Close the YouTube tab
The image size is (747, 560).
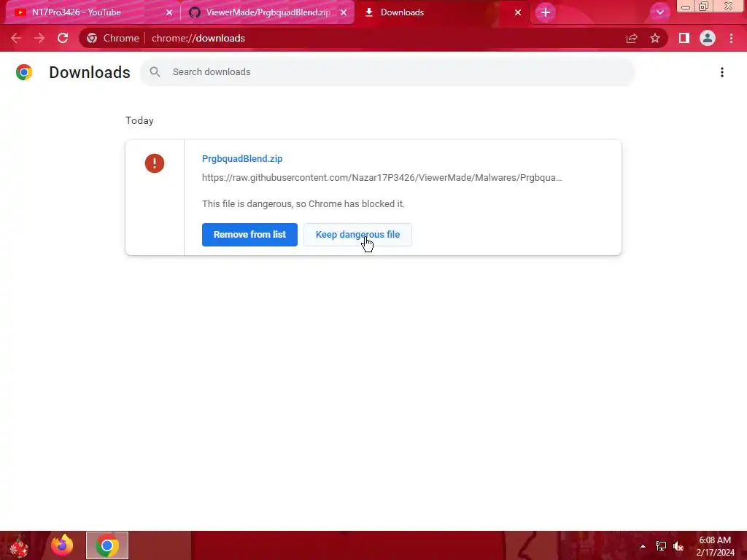pyautogui.click(x=169, y=12)
